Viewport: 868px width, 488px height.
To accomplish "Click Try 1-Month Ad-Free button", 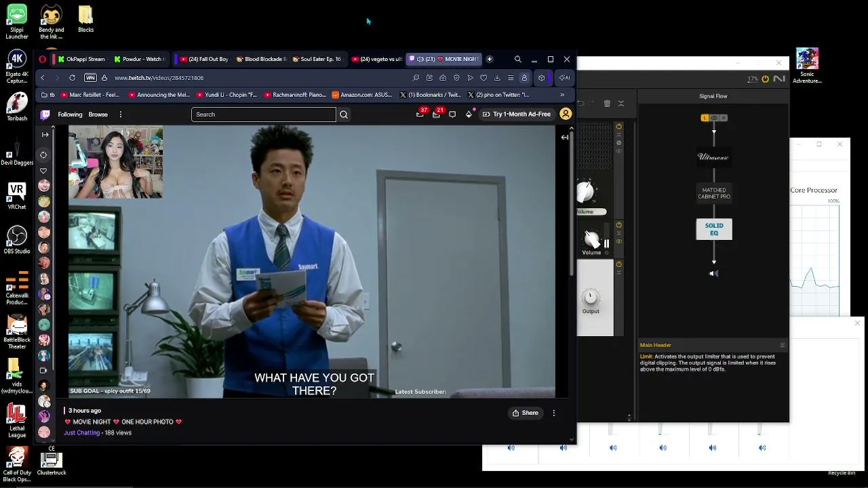I will point(517,114).
